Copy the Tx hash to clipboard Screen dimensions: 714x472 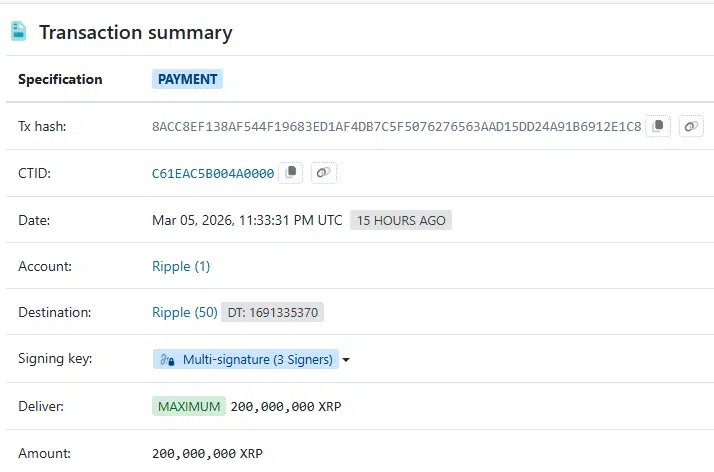coord(658,126)
